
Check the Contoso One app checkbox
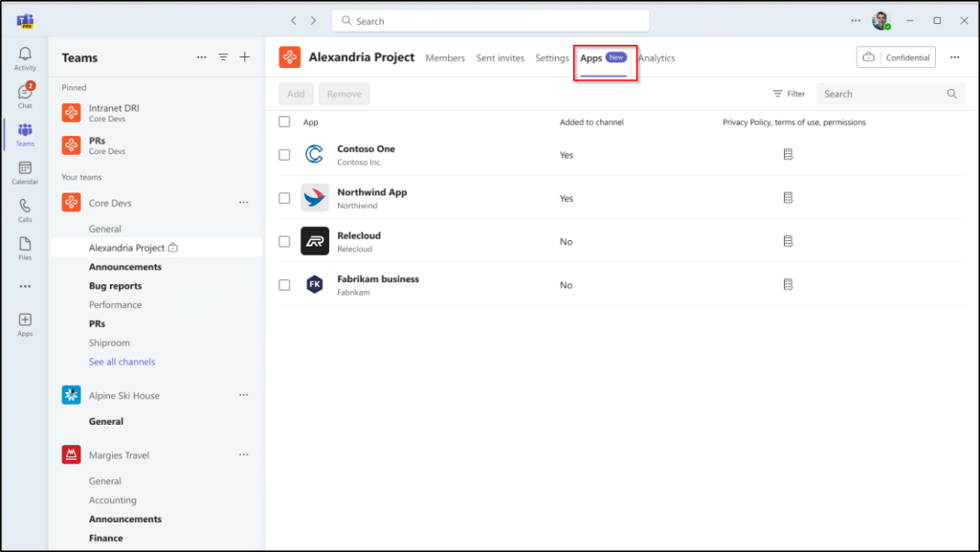[284, 154]
